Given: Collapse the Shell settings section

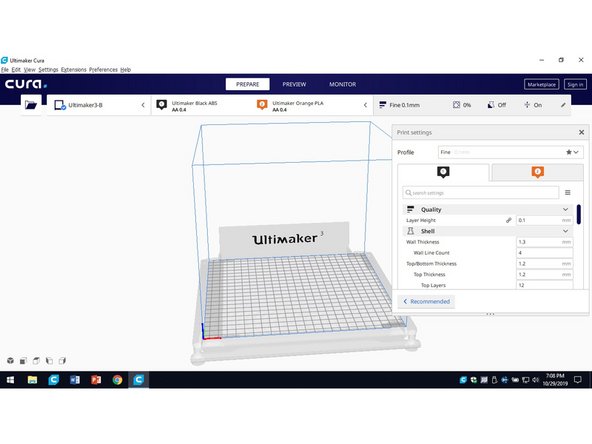Looking at the screenshot, I should 565,231.
